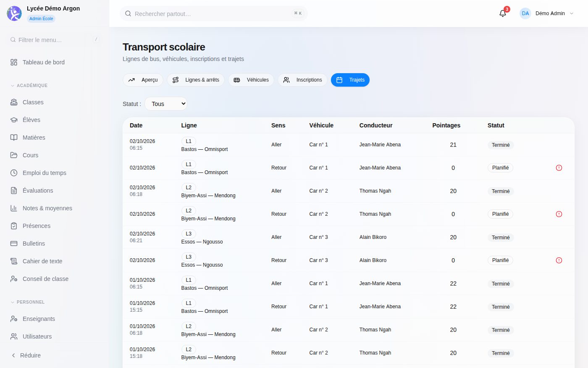Click the Conducteur column header
Image resolution: width=588 pixels, height=368 pixels.
(x=376, y=125)
